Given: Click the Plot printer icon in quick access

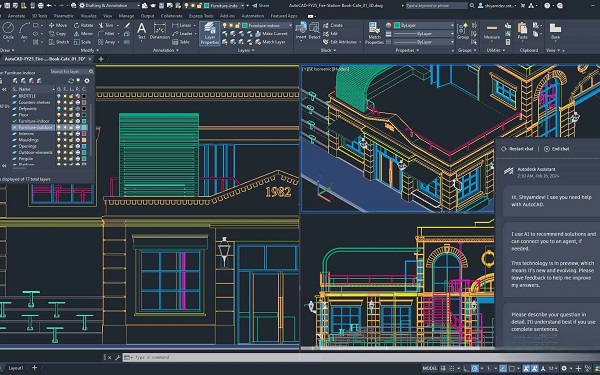Looking at the screenshot, I should point(41,5).
